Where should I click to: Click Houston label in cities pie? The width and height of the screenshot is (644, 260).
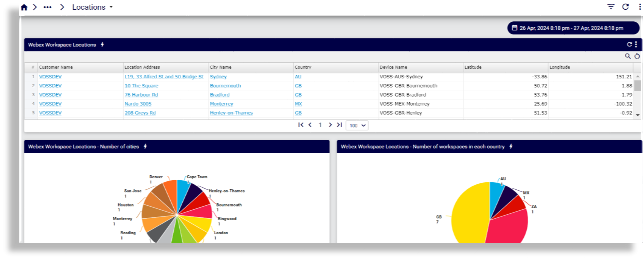125,205
